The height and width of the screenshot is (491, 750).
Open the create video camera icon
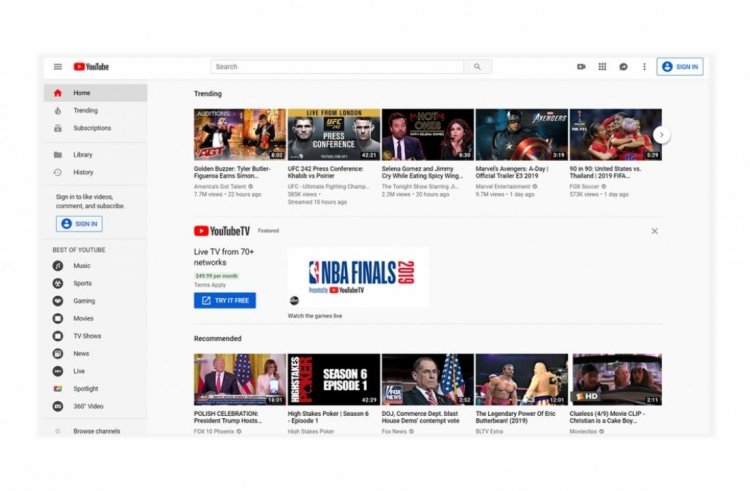(581, 66)
